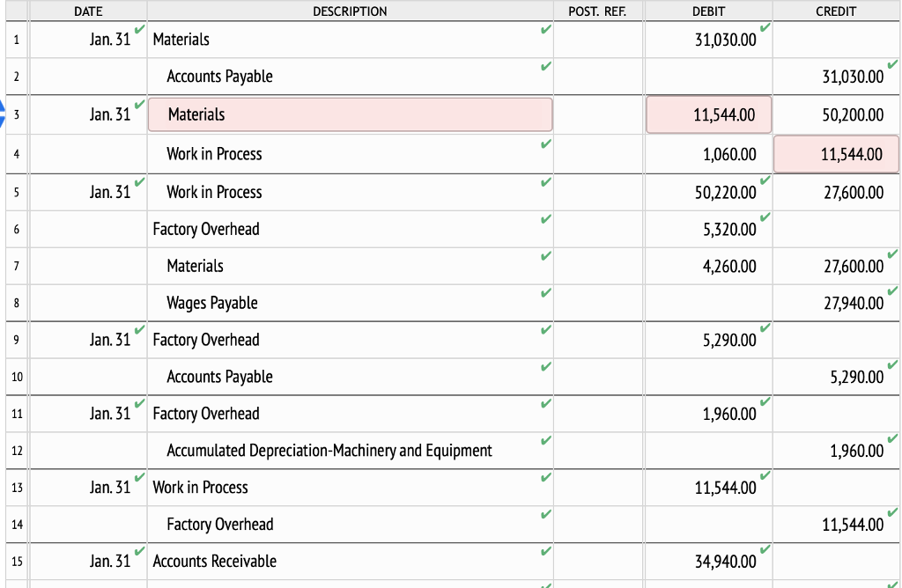902x588 pixels.
Task: Click the checkmark next to Factory Overhead row 9
Action: pos(545,329)
